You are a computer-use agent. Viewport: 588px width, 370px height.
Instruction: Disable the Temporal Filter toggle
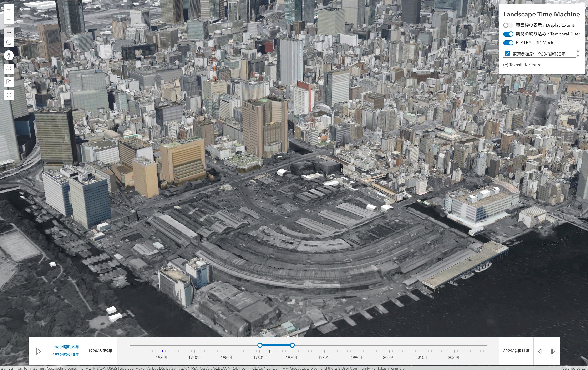[508, 34]
